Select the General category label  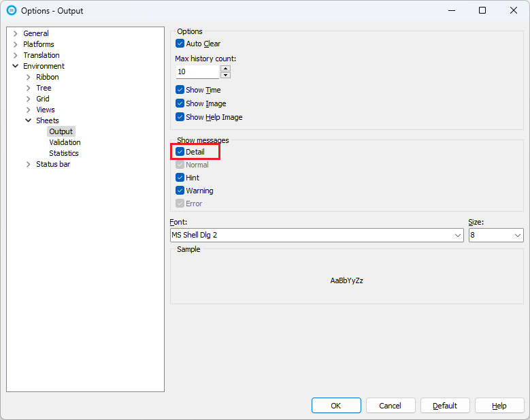click(x=36, y=33)
